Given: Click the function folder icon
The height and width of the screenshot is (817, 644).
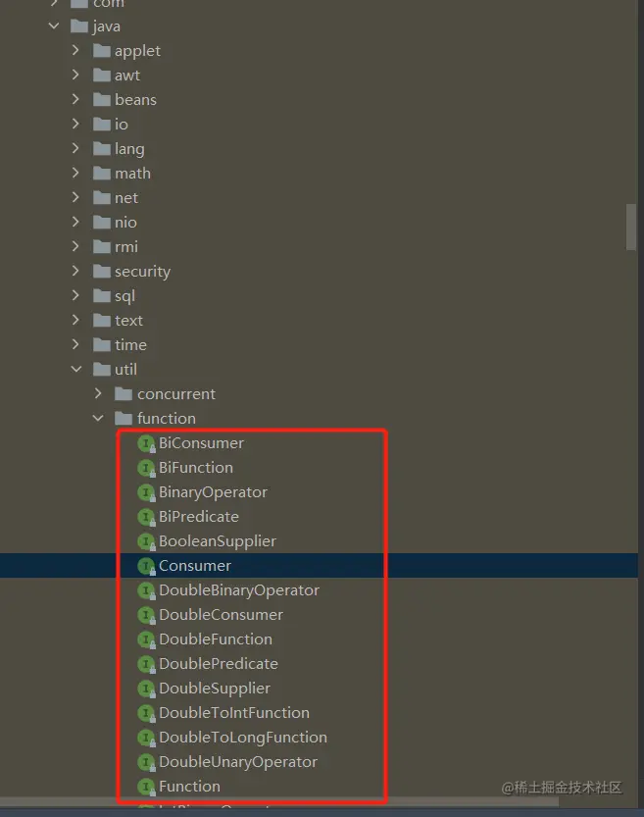Looking at the screenshot, I should coord(124,419).
